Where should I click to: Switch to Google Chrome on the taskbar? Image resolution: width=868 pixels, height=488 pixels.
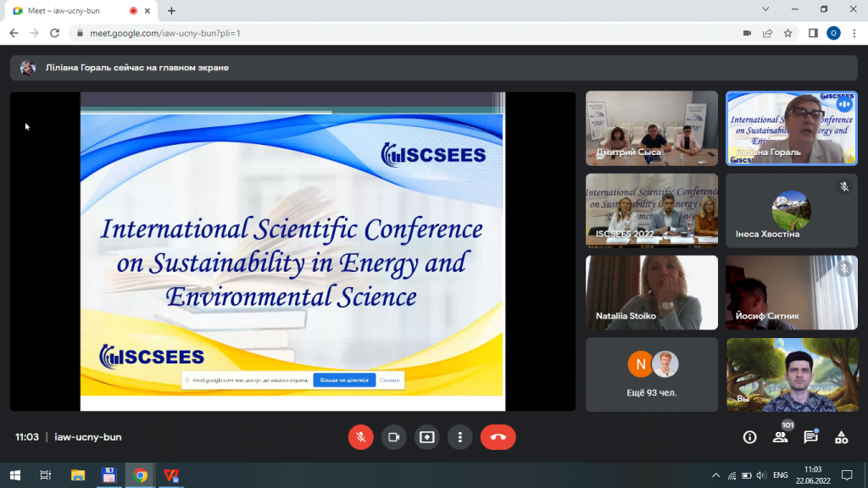[141, 475]
